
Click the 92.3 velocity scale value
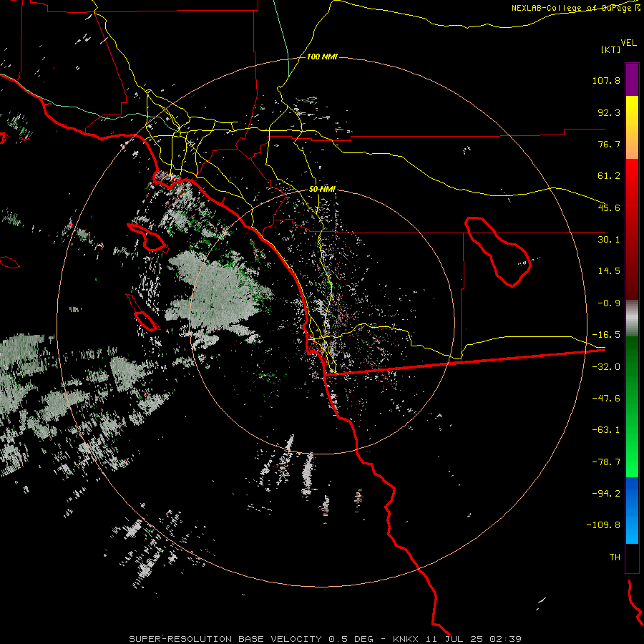tap(609, 112)
